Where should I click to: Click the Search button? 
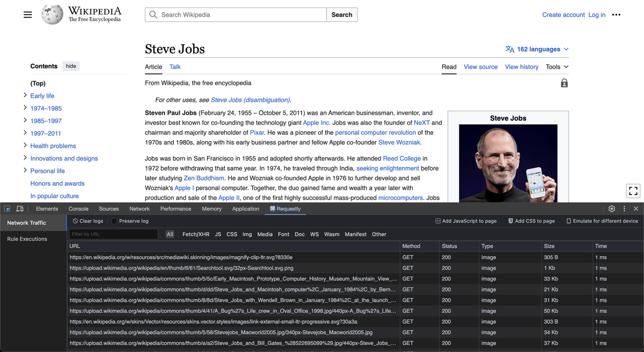click(342, 15)
